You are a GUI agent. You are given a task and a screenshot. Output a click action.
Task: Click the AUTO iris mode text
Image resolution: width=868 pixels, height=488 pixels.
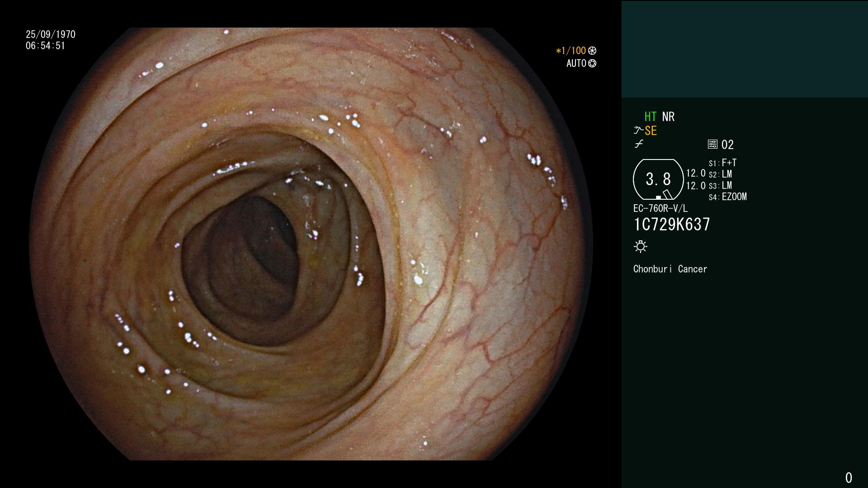[576, 63]
